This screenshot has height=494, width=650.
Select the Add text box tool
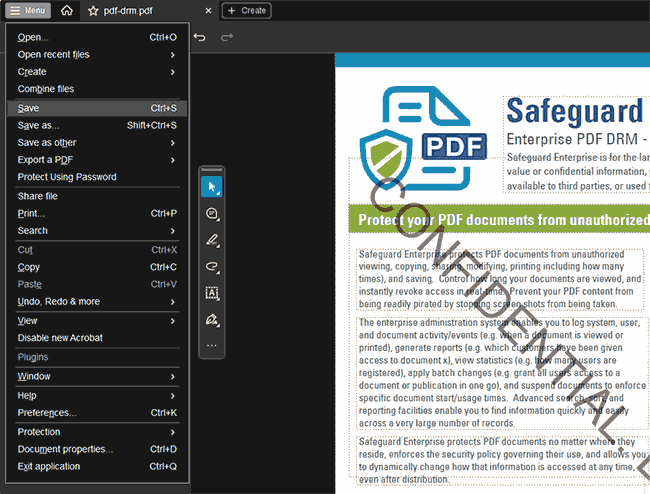(x=212, y=293)
